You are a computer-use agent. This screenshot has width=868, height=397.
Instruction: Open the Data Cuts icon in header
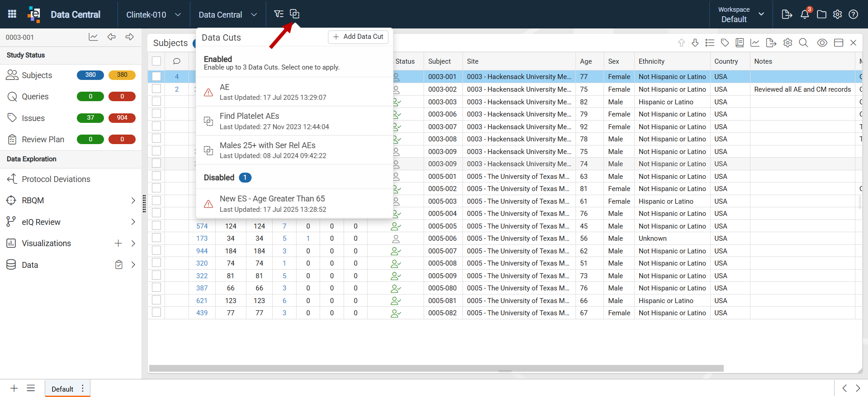click(x=294, y=14)
